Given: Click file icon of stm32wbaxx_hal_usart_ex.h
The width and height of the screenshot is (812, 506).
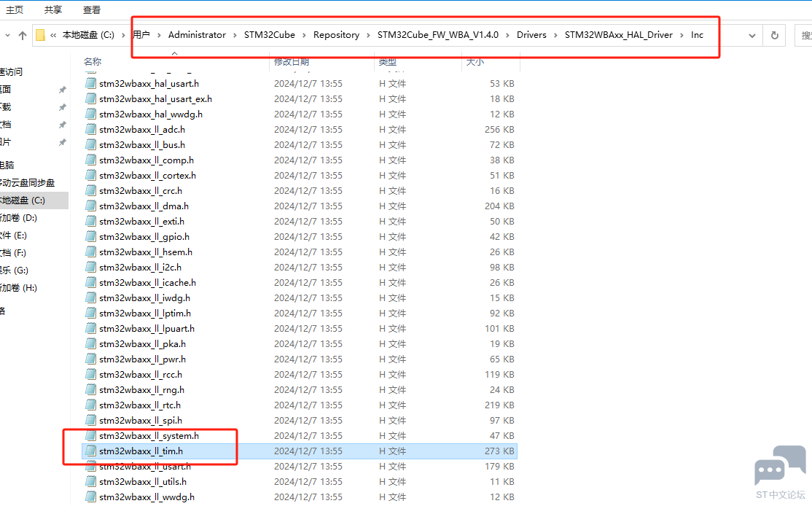Looking at the screenshot, I should click(x=90, y=99).
